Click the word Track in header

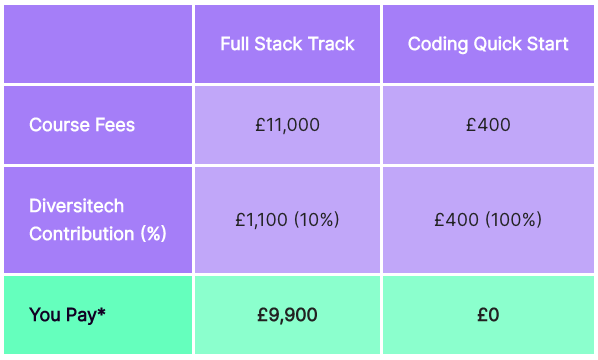tap(331, 44)
